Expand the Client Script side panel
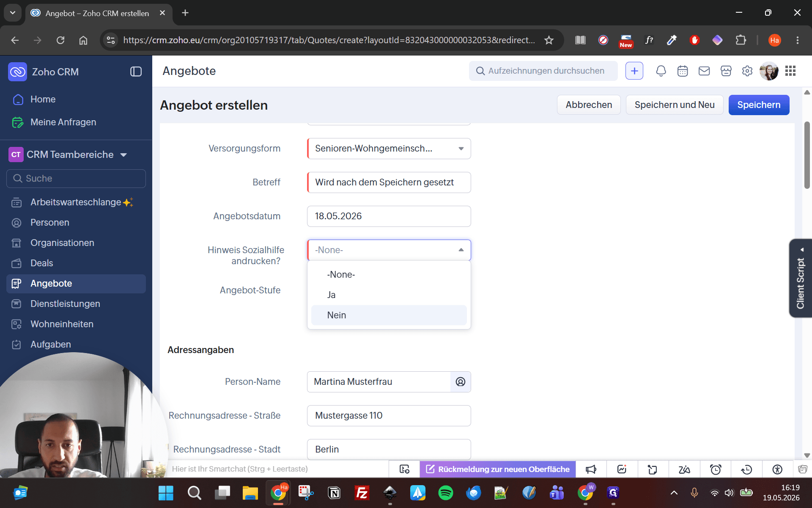Image resolution: width=812 pixels, height=508 pixels. (x=801, y=278)
